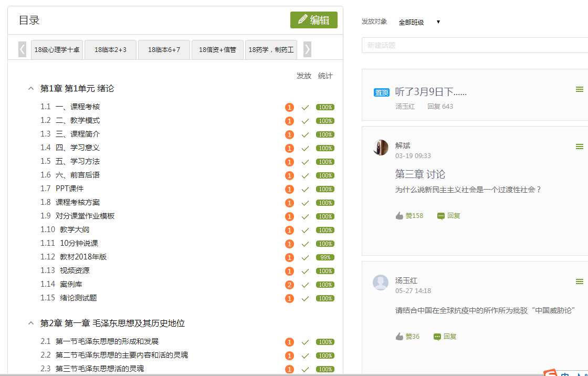Click the reply bubble icon under 第三章 讨论

pos(441,216)
